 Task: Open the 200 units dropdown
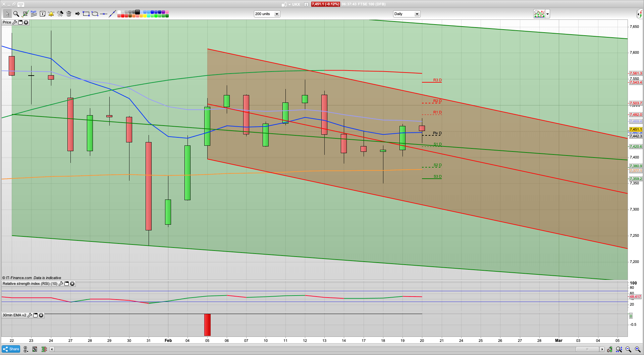click(277, 14)
